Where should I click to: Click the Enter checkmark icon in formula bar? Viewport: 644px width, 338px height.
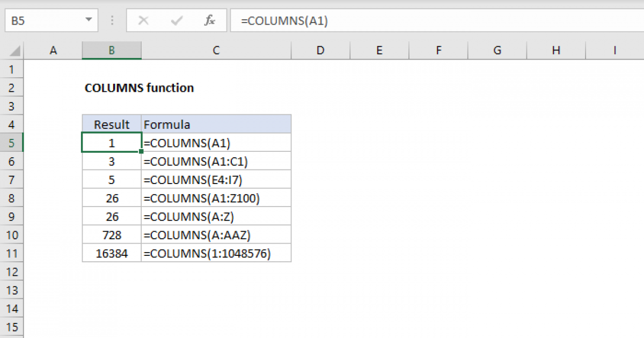click(x=177, y=21)
